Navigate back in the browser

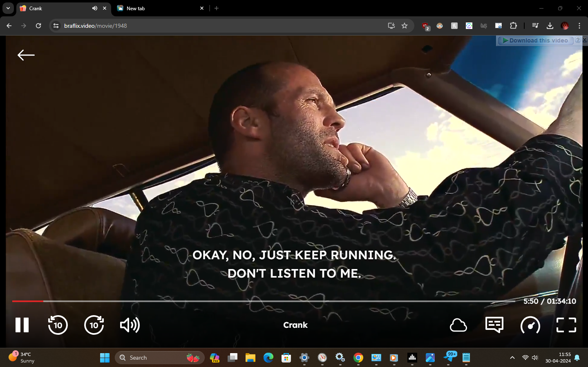[9, 26]
